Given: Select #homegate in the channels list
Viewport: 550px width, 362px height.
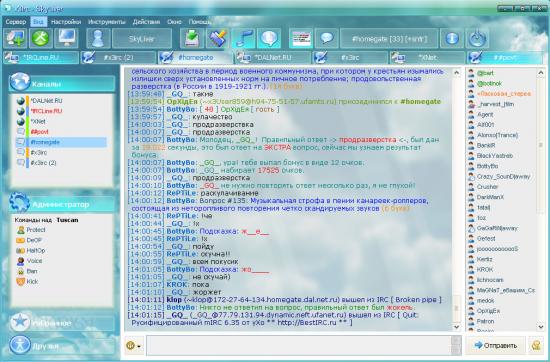Looking at the screenshot, I should pos(61,142).
